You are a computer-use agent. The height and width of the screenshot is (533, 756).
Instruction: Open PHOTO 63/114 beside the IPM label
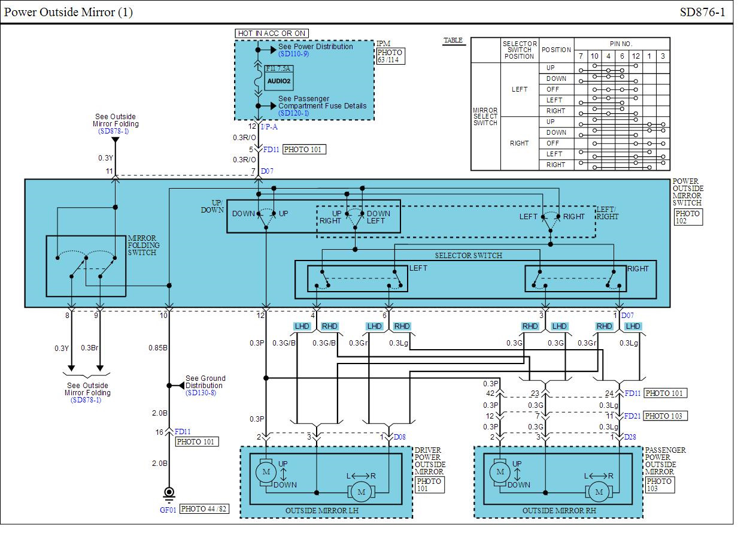(390, 56)
